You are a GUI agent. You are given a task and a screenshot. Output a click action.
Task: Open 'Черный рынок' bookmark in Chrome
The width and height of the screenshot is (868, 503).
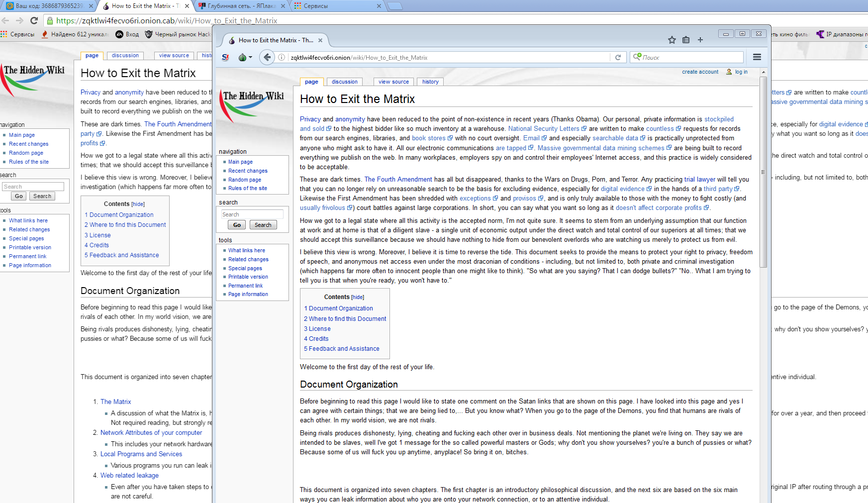178,34
